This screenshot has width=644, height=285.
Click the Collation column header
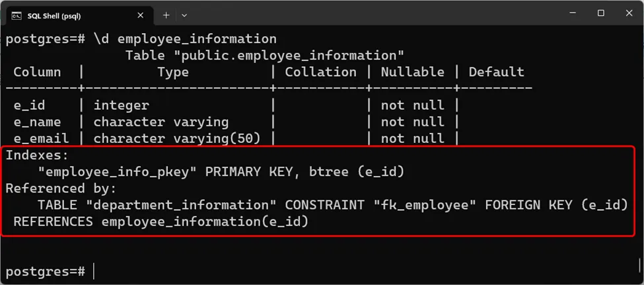click(320, 72)
